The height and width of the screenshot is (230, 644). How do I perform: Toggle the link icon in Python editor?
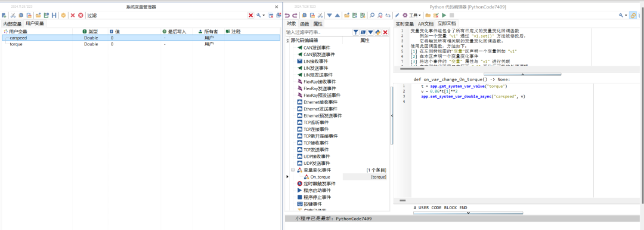[x=633, y=15]
